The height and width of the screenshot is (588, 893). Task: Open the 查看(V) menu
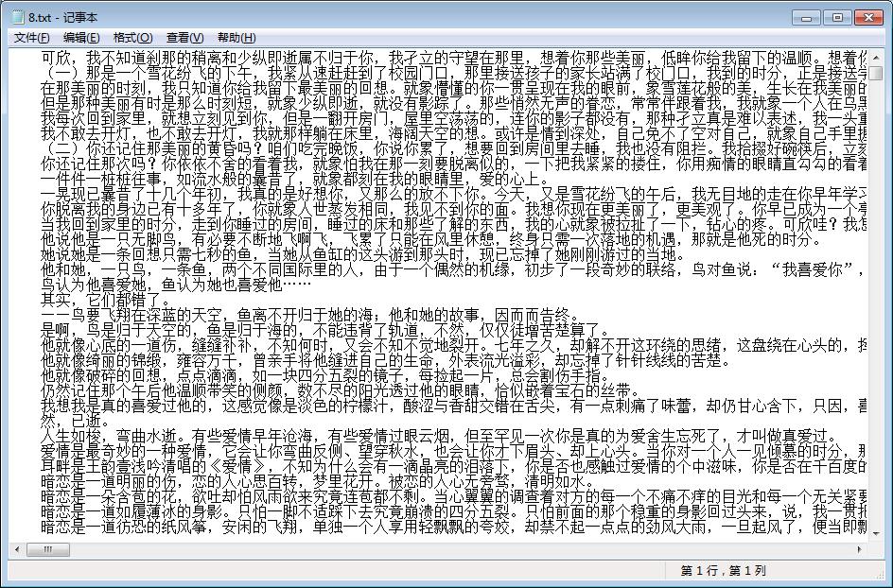point(184,38)
